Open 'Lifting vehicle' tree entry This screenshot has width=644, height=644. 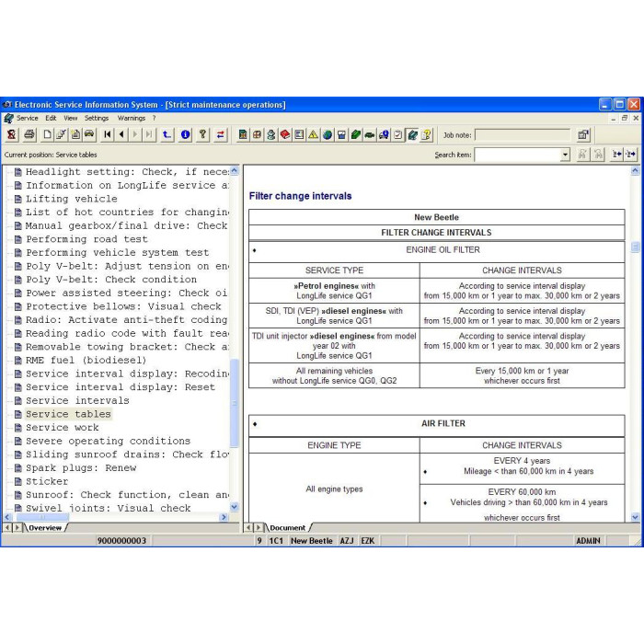pos(72,199)
